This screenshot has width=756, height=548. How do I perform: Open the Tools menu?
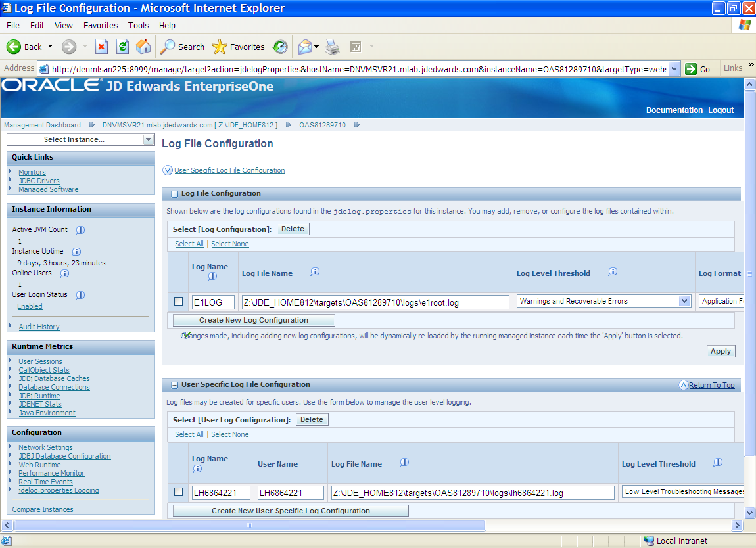coord(138,26)
